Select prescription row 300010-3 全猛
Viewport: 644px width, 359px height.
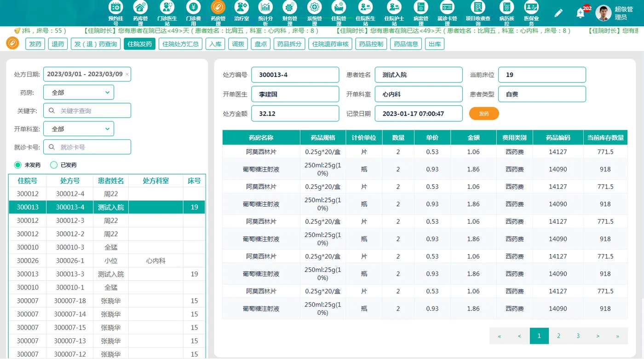[x=107, y=247]
